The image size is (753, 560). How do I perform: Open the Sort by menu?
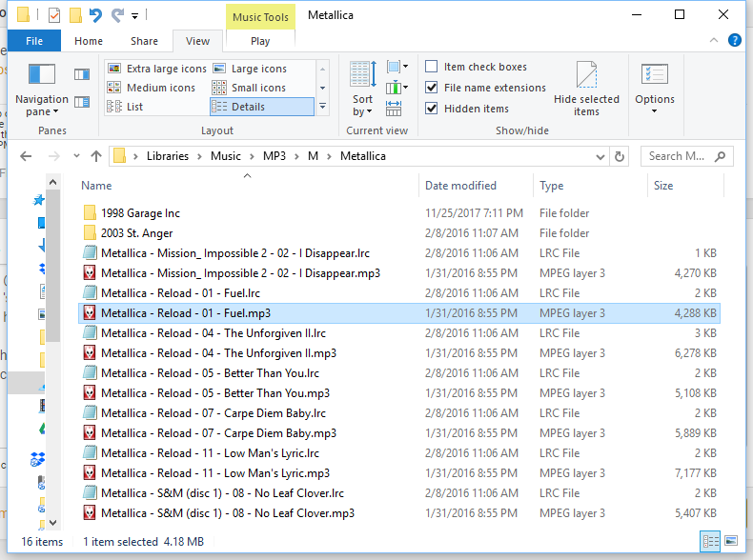pos(362,90)
